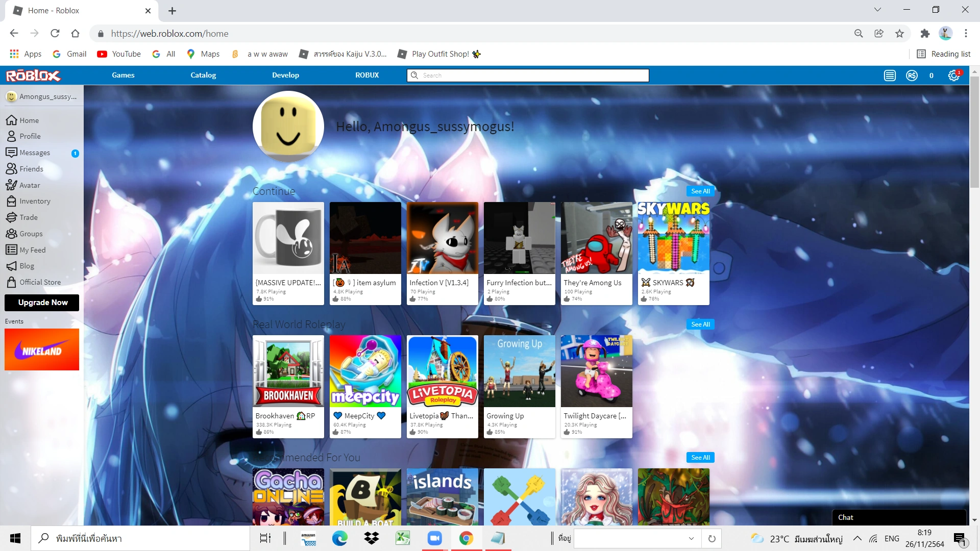Image resolution: width=980 pixels, height=551 pixels.
Task: Open Groups from the sidebar
Action: 31,234
